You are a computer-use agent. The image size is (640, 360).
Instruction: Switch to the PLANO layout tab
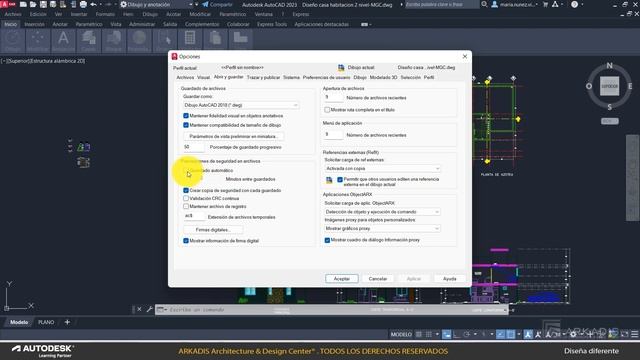(46, 322)
